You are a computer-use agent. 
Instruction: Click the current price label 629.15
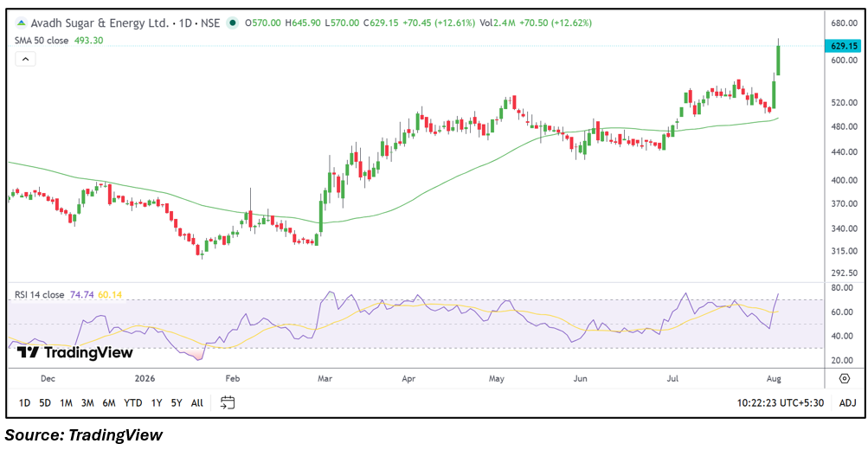click(844, 46)
